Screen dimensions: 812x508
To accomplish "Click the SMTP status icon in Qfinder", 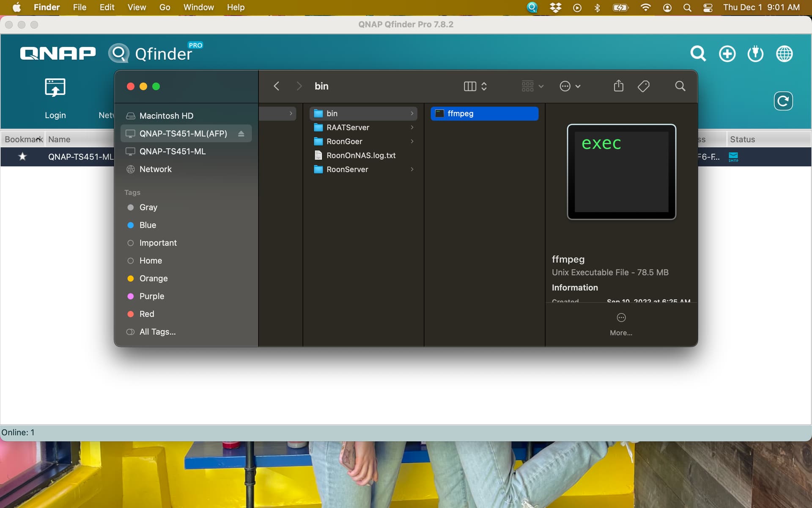I will pos(733,157).
